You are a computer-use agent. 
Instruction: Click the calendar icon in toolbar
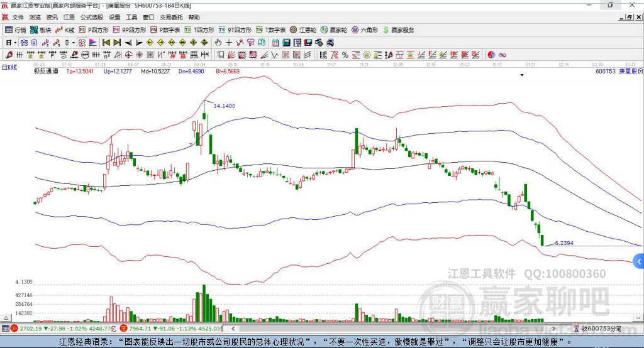point(275,43)
